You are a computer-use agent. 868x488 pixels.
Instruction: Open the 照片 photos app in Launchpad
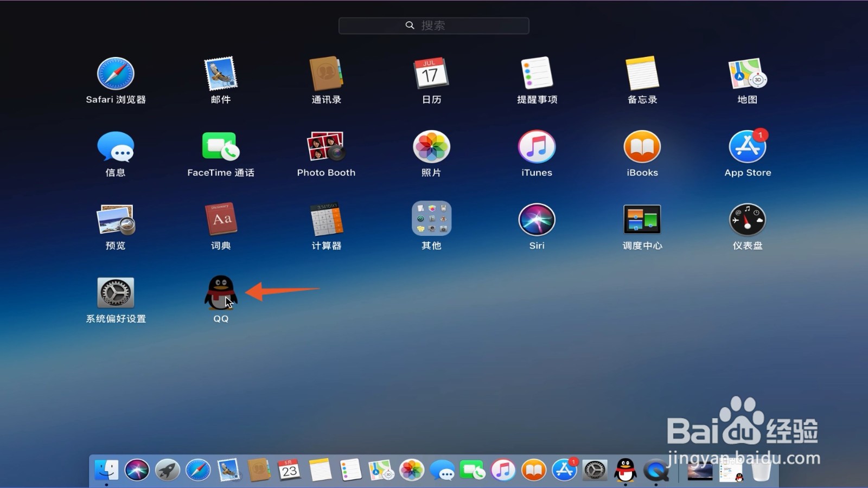pyautogui.click(x=431, y=146)
